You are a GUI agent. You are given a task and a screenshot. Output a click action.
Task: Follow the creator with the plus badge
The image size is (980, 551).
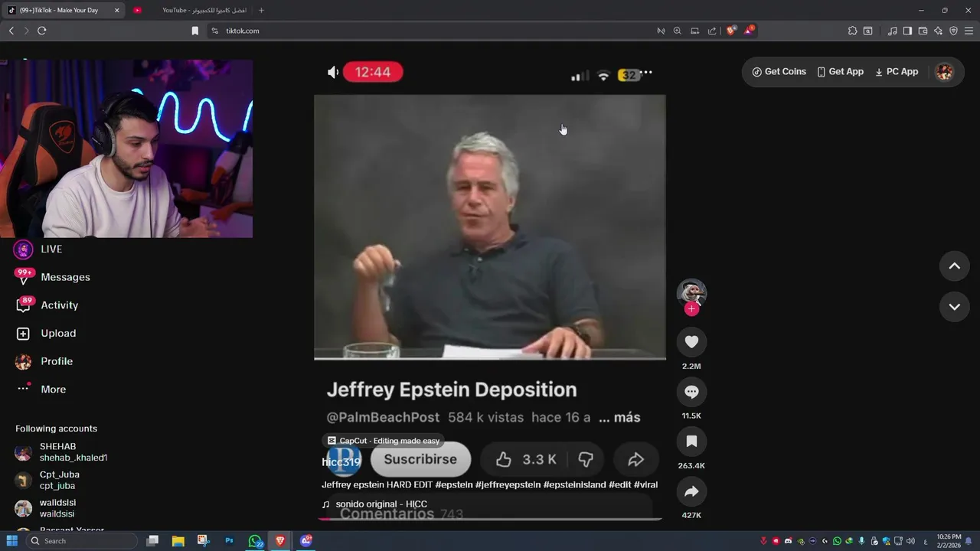point(691,309)
